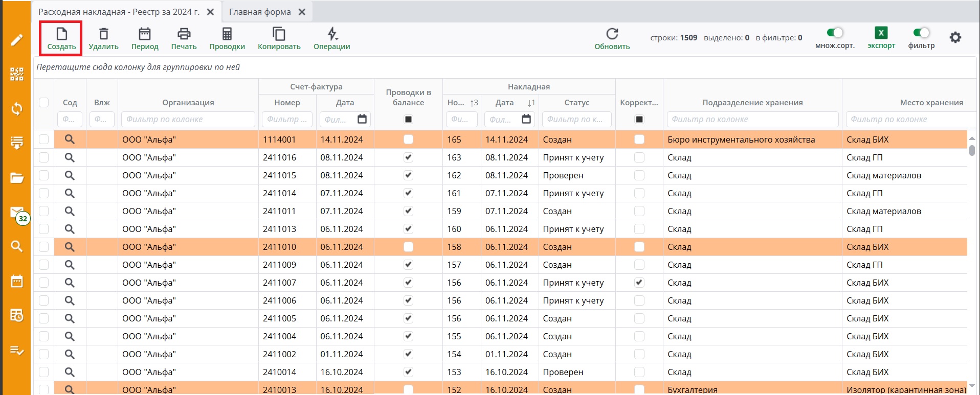The width and height of the screenshot is (980, 395).
Task: Toggle the фильтр switch off
Action: (921, 33)
